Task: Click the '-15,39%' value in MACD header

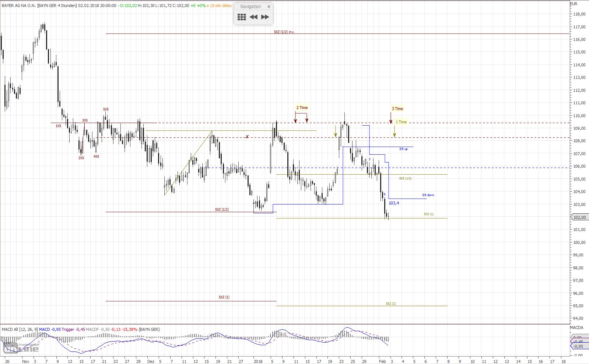Action: [x=129, y=329]
